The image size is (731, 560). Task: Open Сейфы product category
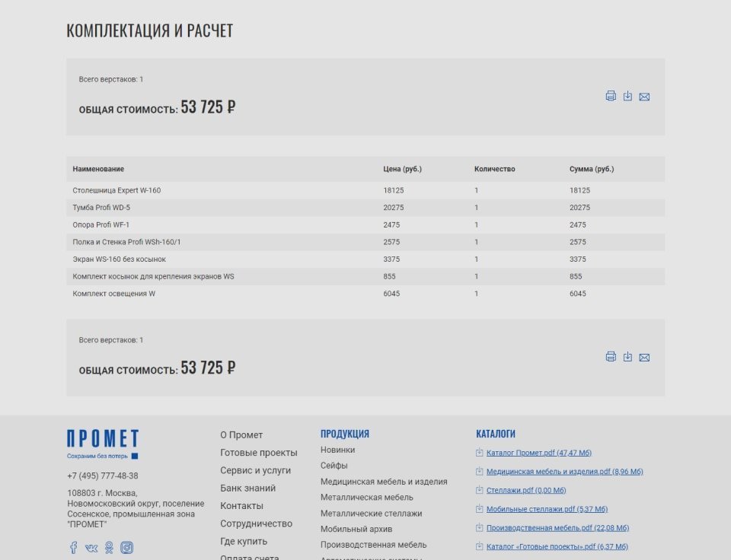click(334, 466)
